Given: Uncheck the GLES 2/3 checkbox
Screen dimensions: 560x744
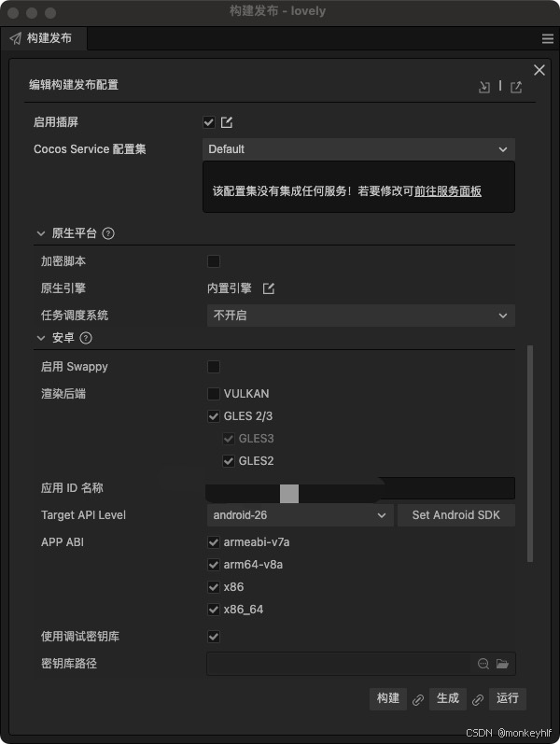Looking at the screenshot, I should (x=214, y=416).
